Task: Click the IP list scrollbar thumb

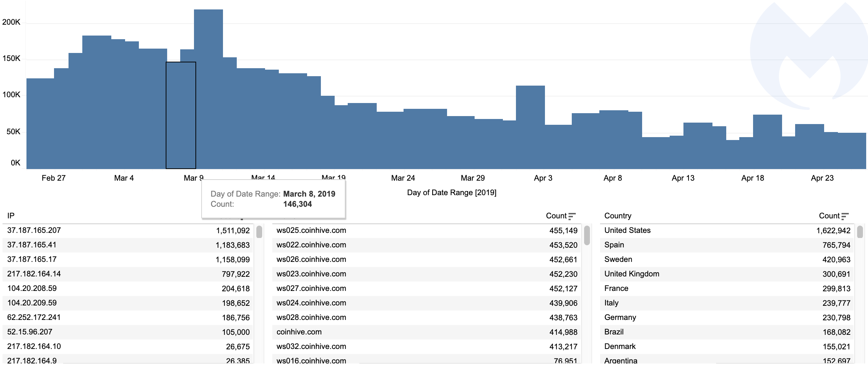Action: (x=259, y=232)
